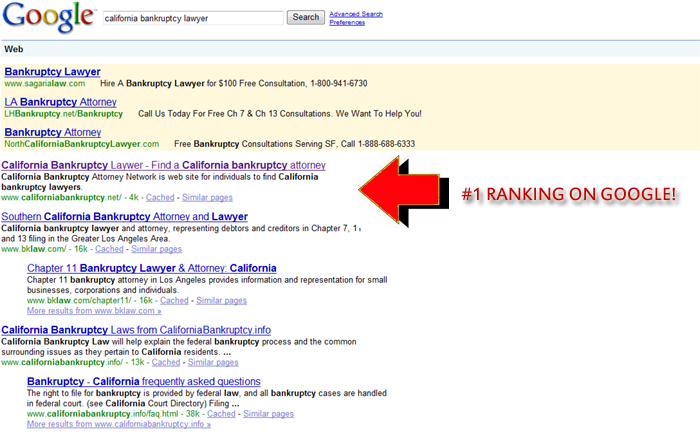Open California Bankruptcy Lawyer - Find a California attorney result

(163, 165)
